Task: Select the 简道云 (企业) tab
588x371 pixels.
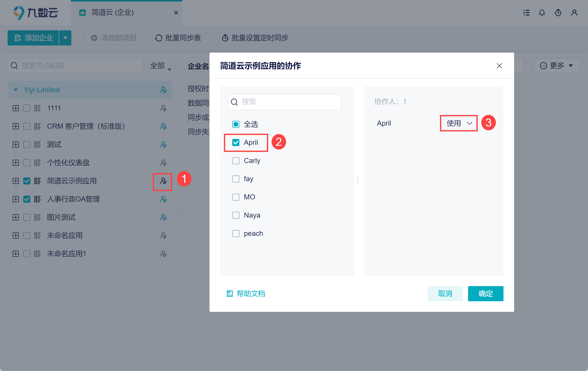Action: coord(113,13)
